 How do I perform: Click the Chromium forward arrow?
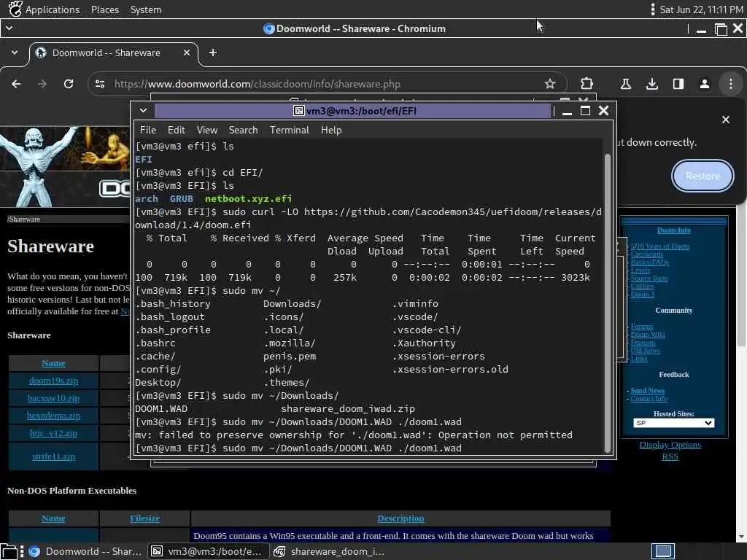tap(42, 84)
